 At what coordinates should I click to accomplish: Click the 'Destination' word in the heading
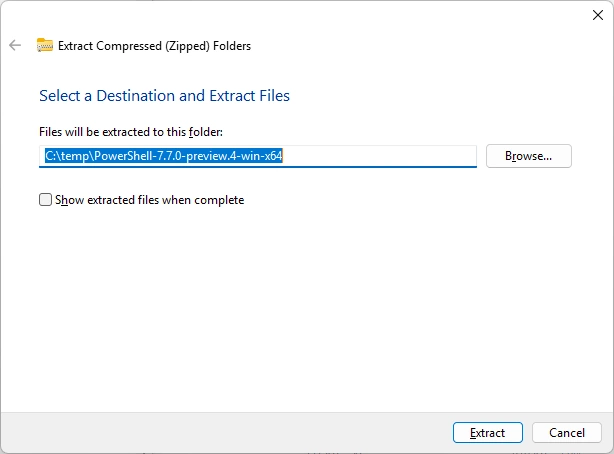point(136,96)
